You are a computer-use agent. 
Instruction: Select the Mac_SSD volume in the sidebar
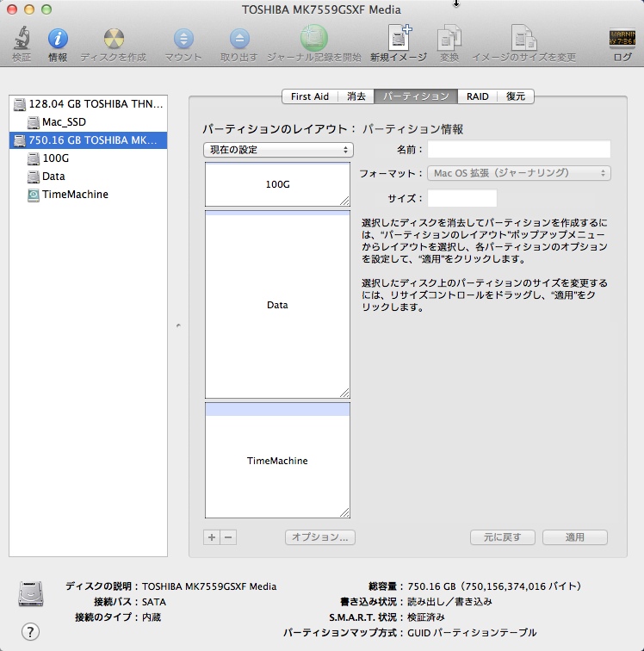coord(64,122)
